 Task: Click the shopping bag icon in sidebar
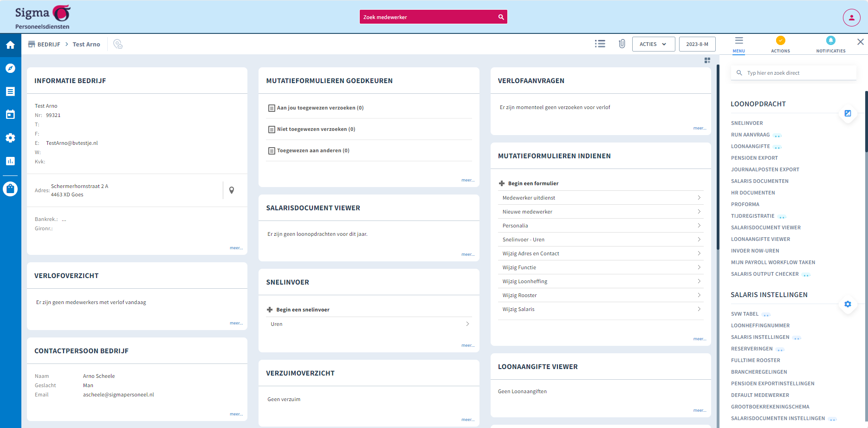click(x=10, y=189)
